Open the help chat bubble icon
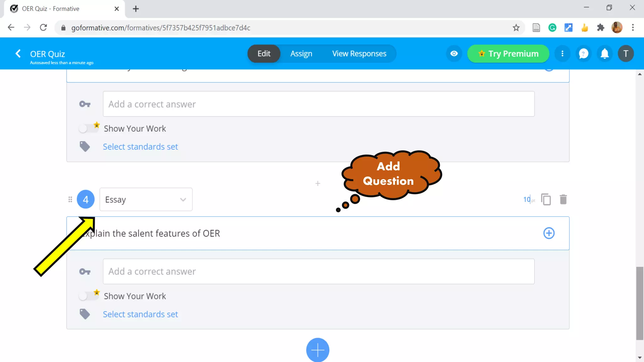 584,54
